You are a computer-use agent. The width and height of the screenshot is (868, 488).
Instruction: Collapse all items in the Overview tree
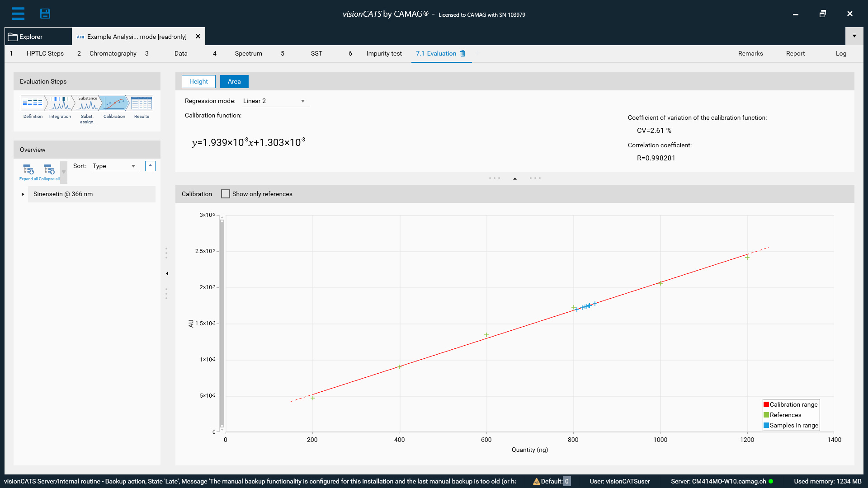coord(48,169)
